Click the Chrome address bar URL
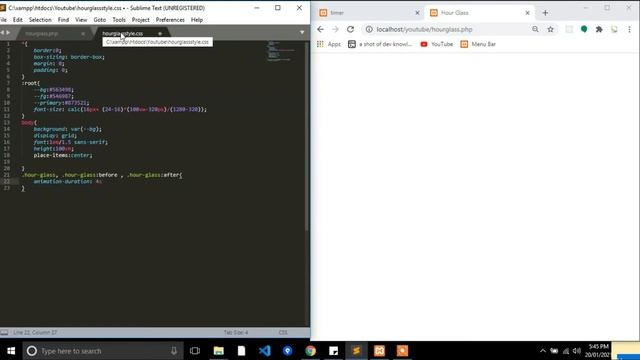 (x=424, y=29)
